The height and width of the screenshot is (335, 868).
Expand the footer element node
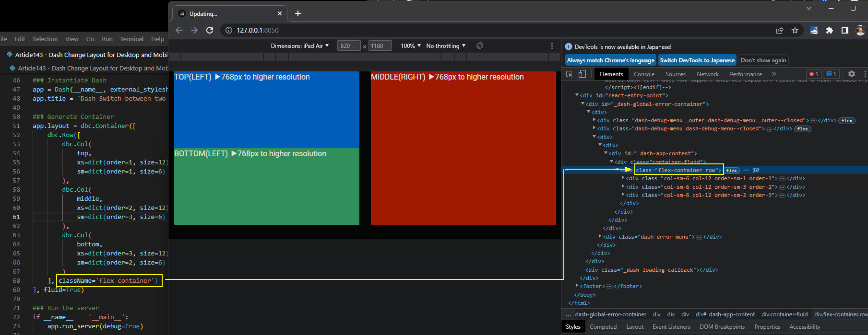point(577,286)
